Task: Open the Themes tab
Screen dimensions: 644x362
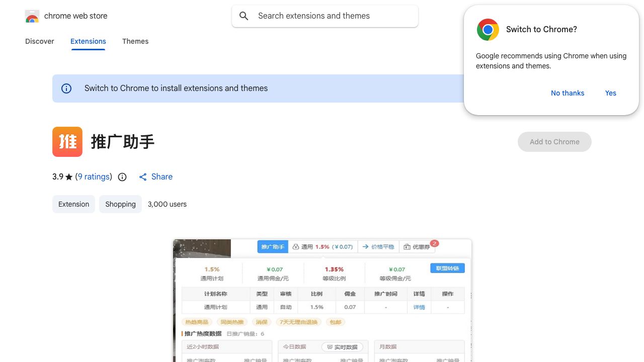Action: coord(135,41)
